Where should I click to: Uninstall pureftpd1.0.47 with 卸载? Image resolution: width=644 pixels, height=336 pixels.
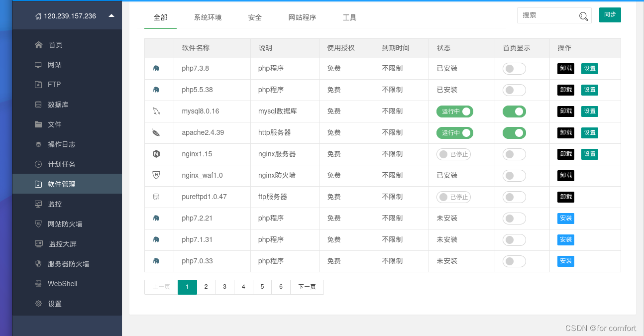[x=566, y=197]
